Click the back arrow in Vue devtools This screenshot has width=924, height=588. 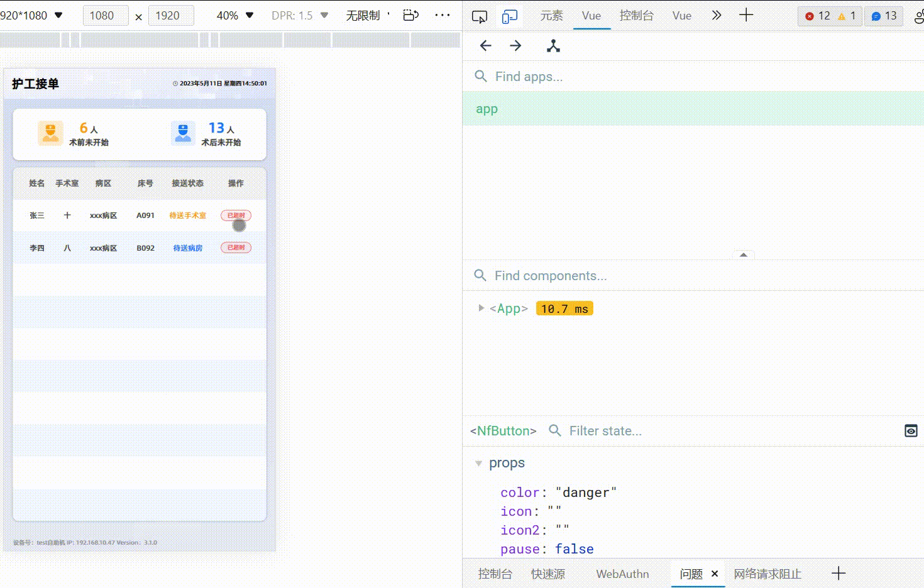(x=485, y=45)
